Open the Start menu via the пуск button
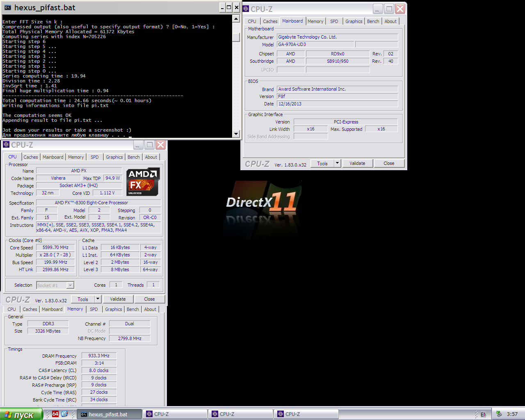The width and height of the screenshot is (525, 420). click(x=21, y=414)
